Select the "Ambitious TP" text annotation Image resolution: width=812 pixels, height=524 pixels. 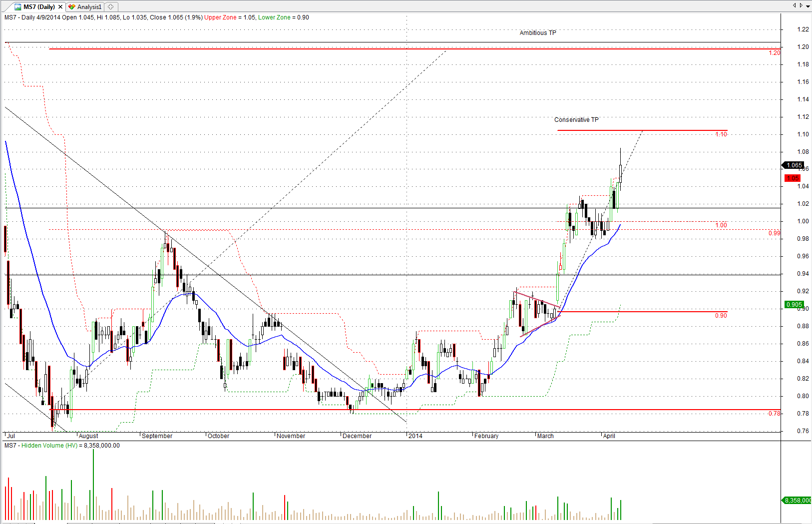tap(537, 33)
